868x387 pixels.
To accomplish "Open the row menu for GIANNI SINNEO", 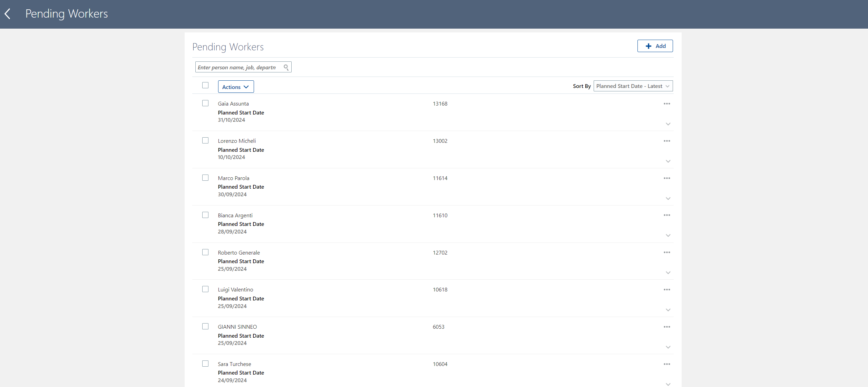I will tap(667, 327).
